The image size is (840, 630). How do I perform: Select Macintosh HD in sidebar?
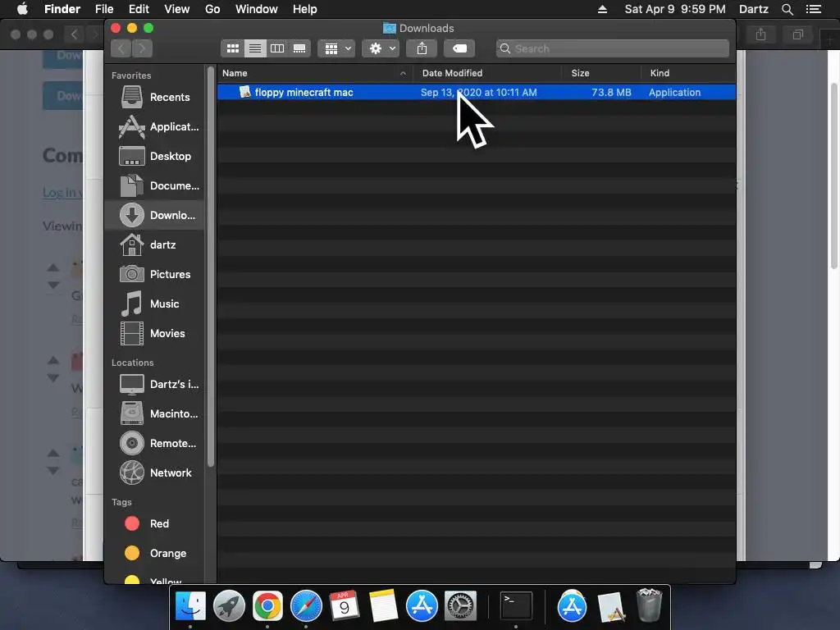coord(155,413)
